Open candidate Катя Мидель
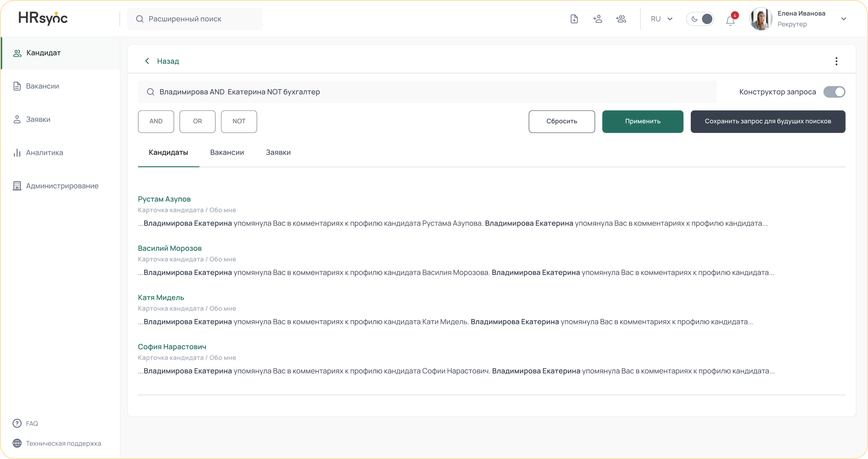The height and width of the screenshot is (459, 868). (x=161, y=298)
